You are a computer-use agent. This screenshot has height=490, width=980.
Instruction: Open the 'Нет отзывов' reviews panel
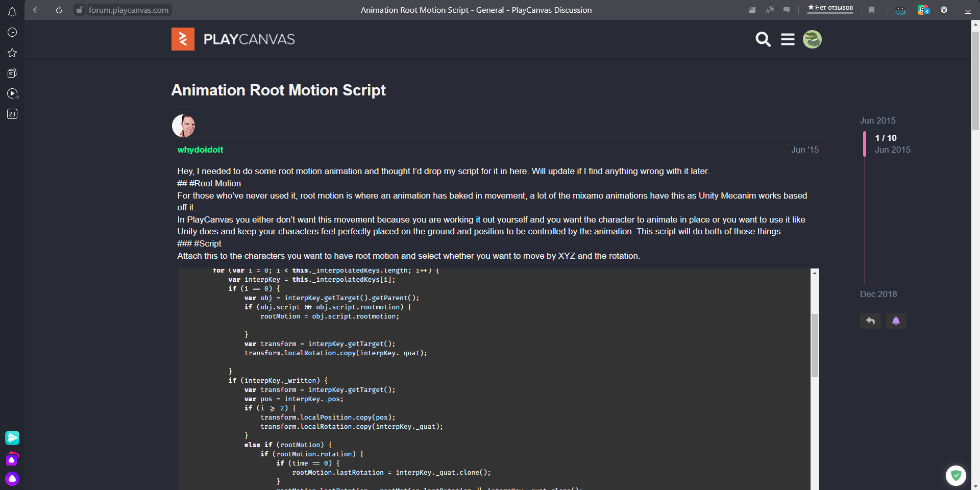[x=830, y=9]
